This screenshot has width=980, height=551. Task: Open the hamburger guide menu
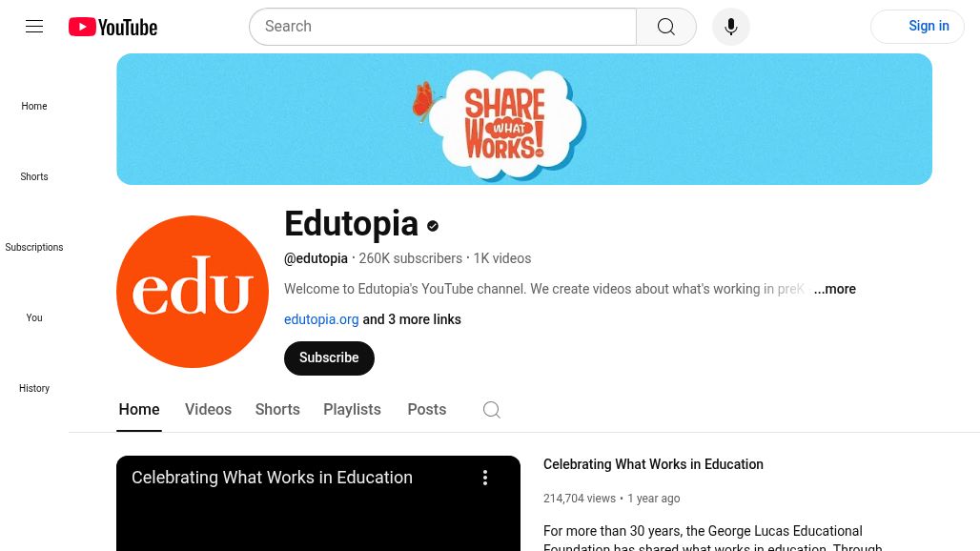(x=34, y=27)
